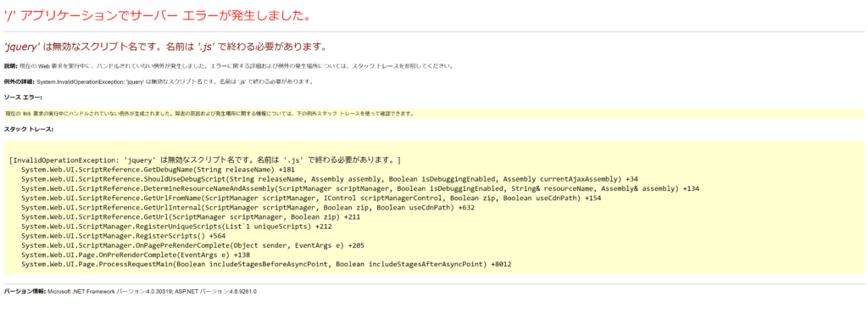868x336 pixels.
Task: Click the OnPagePreRenderComplete stack line
Action: 192,245
